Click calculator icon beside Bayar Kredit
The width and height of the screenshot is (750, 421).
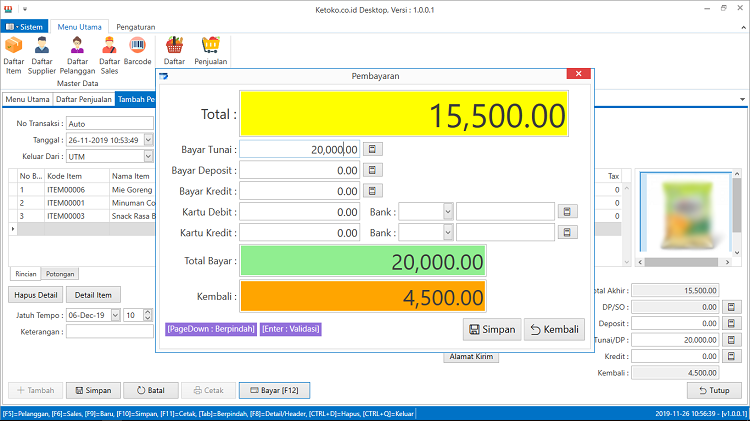coord(373,191)
